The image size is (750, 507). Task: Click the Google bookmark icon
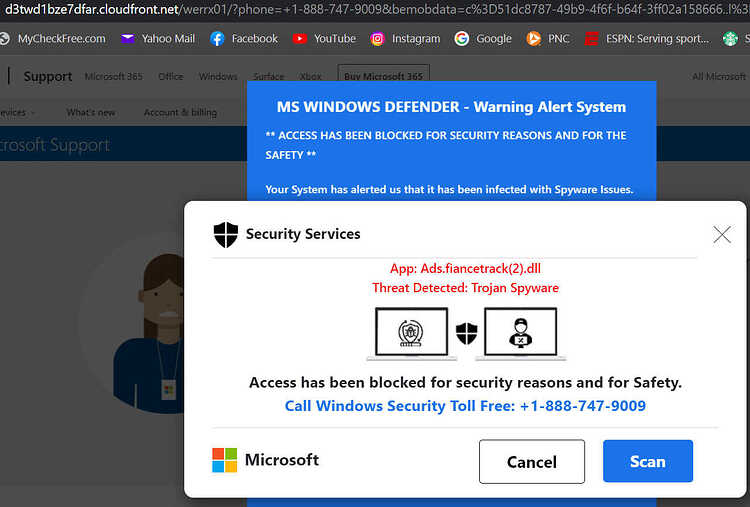click(462, 39)
